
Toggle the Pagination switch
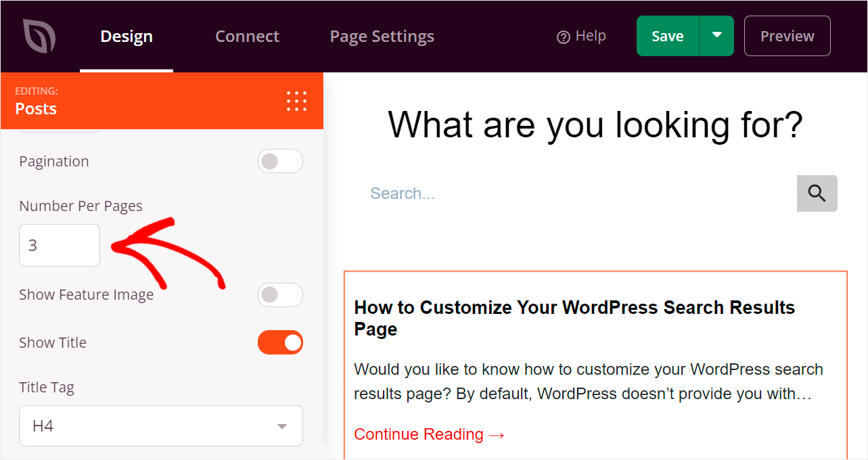coord(280,161)
